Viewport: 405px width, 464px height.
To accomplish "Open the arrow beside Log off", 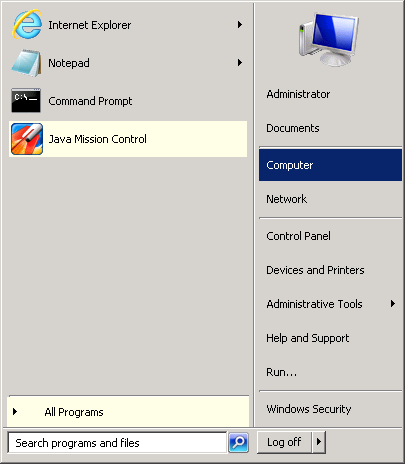I will coord(319,442).
